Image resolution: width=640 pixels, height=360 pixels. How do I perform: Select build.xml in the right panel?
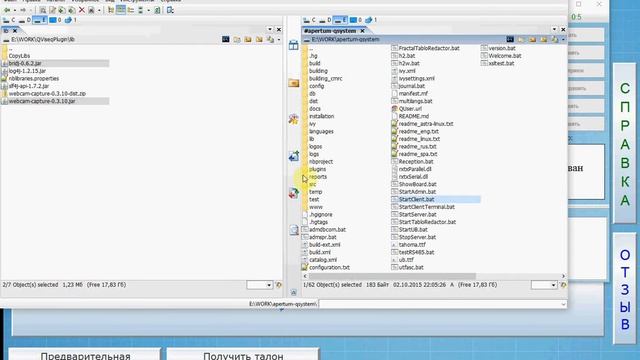coord(320,252)
